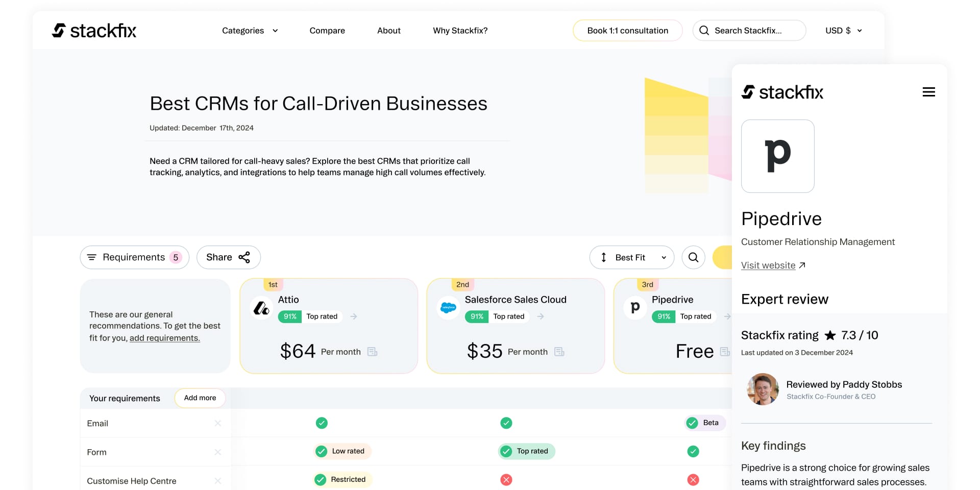Screen dimensions: 980x490
Task: Click the filter icon in Requirements button
Action: point(92,257)
